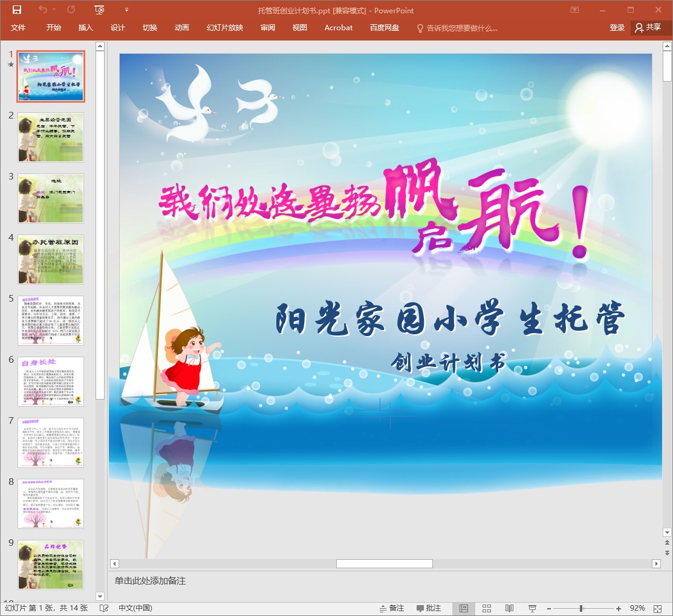The height and width of the screenshot is (616, 673).
Task: Open ribbon display options
Action: click(574, 10)
